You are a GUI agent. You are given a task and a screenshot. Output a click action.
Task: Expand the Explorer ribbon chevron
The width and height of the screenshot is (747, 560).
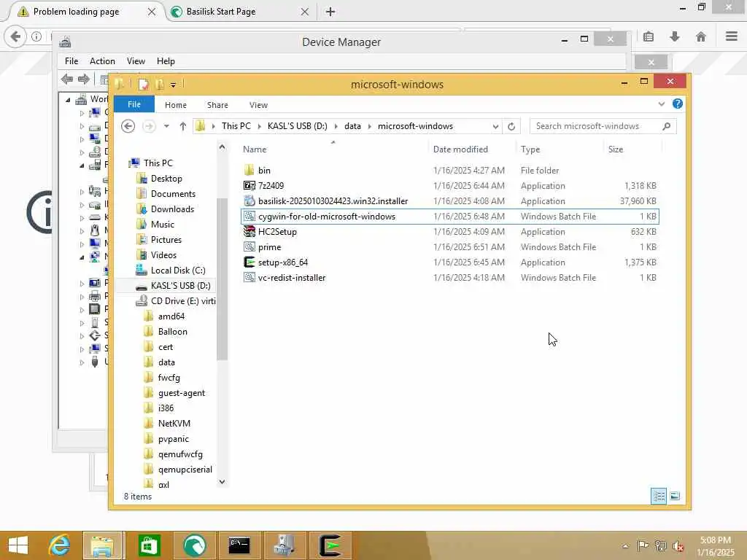coord(661,104)
